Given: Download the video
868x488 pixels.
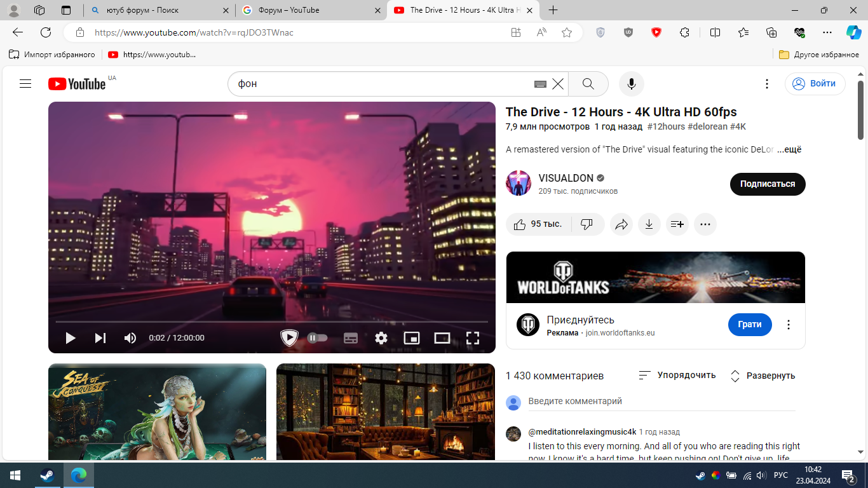Looking at the screenshot, I should tap(649, 224).
